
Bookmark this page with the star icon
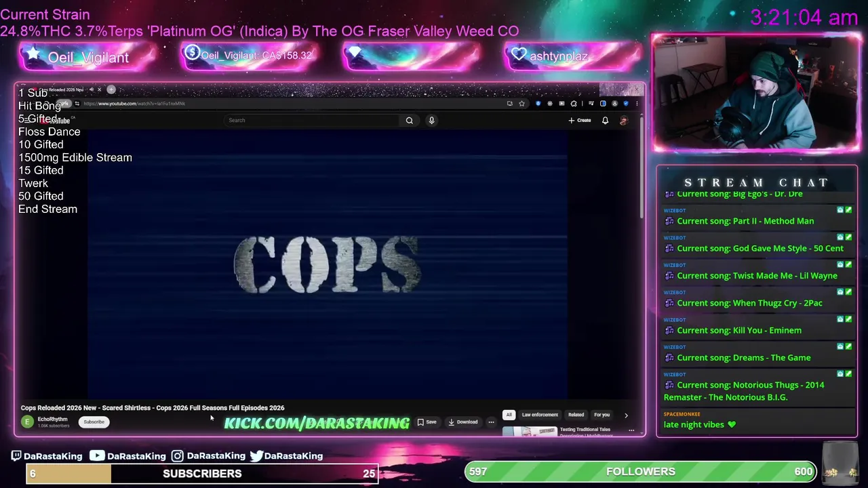521,104
